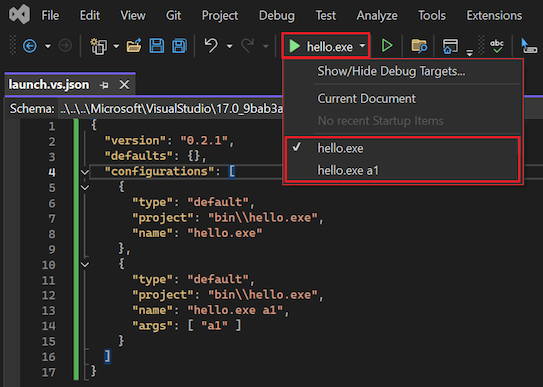Click line number 1 in the gutter
The height and width of the screenshot is (387, 543).
click(52, 126)
